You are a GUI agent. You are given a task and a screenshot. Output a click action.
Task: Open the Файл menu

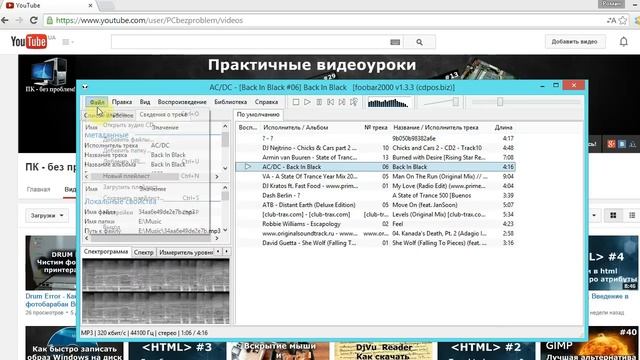[x=97, y=102]
